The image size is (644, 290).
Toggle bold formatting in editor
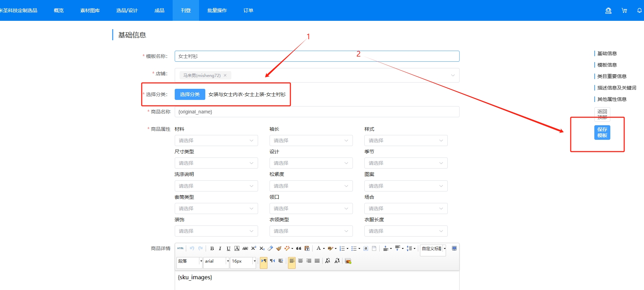pos(212,248)
